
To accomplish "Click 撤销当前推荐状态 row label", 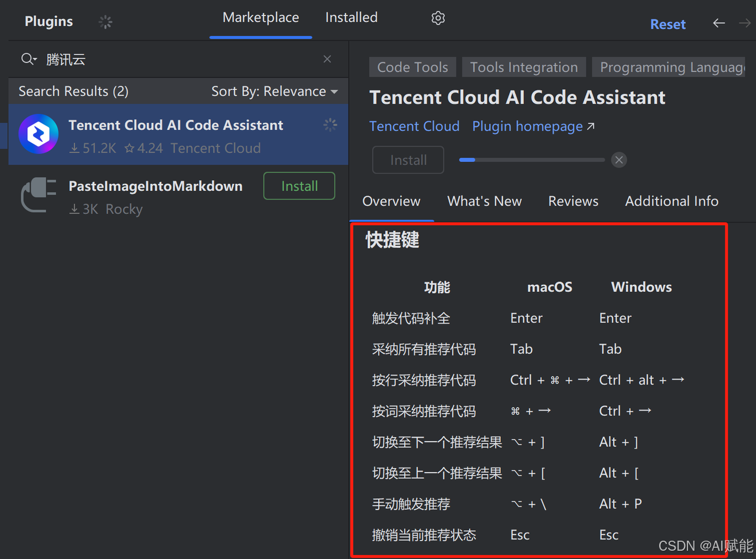I will [424, 535].
